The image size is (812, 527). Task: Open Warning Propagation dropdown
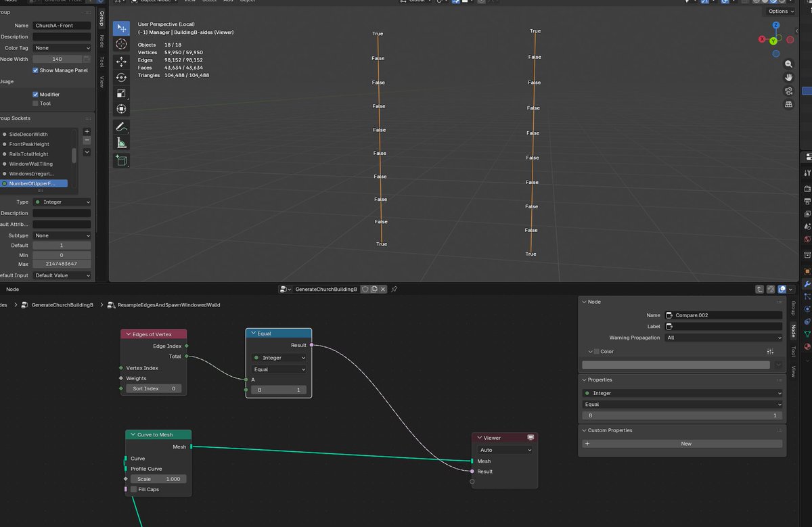point(723,338)
